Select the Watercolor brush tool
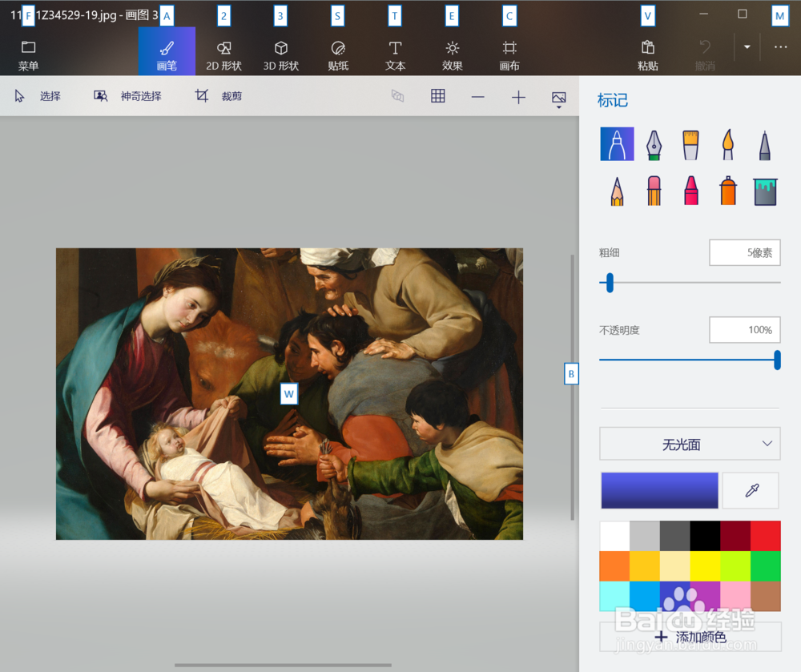 coord(728,144)
